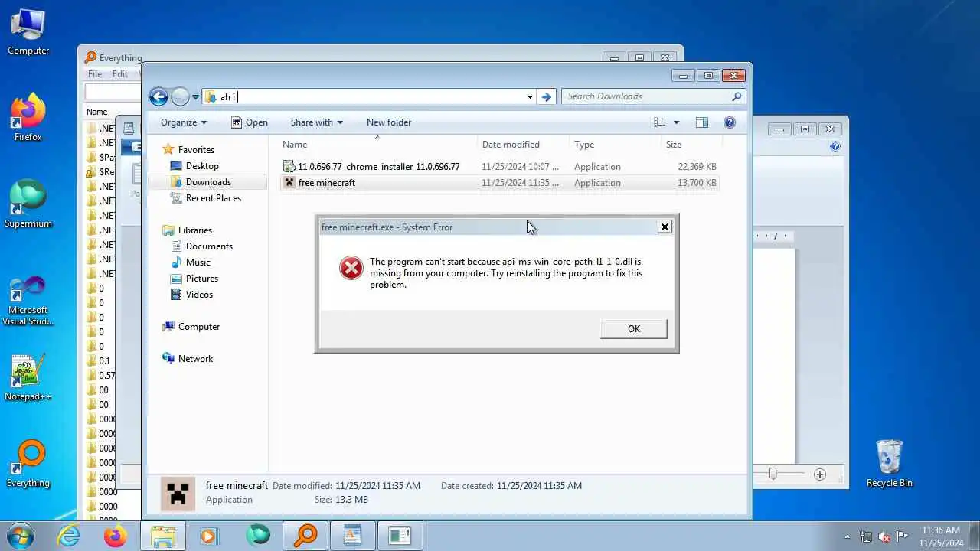The height and width of the screenshot is (551, 980).
Task: Show hidden tray icons arrow
Action: [x=847, y=536]
